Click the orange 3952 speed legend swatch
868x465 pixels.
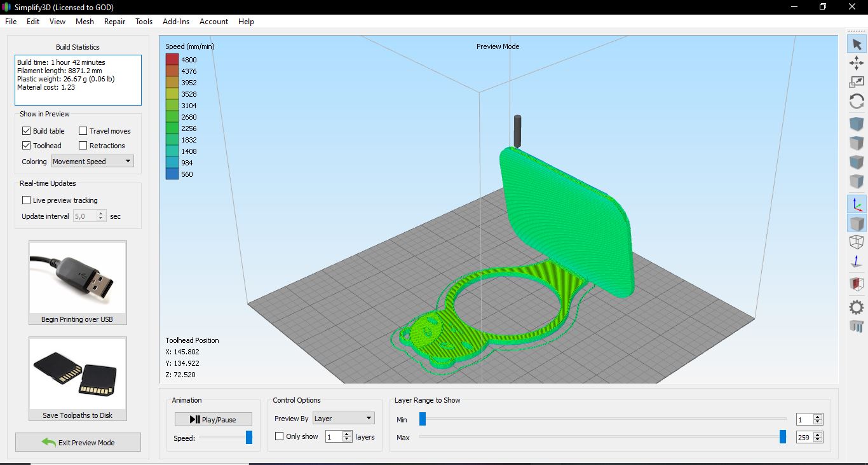[172, 82]
